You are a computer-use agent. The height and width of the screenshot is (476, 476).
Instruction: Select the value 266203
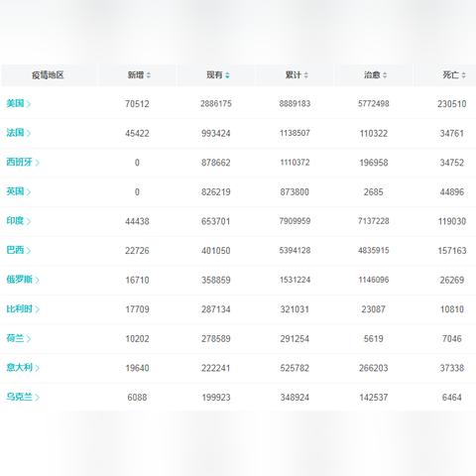[x=374, y=368]
